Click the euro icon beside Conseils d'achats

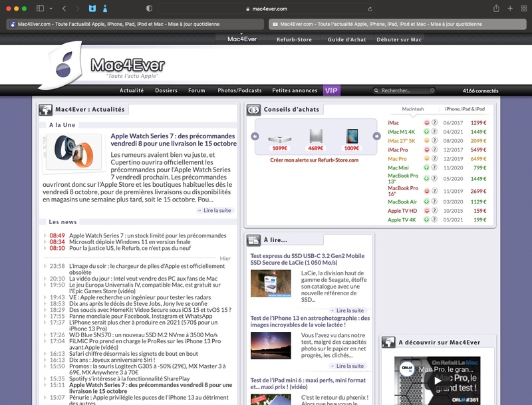(253, 110)
